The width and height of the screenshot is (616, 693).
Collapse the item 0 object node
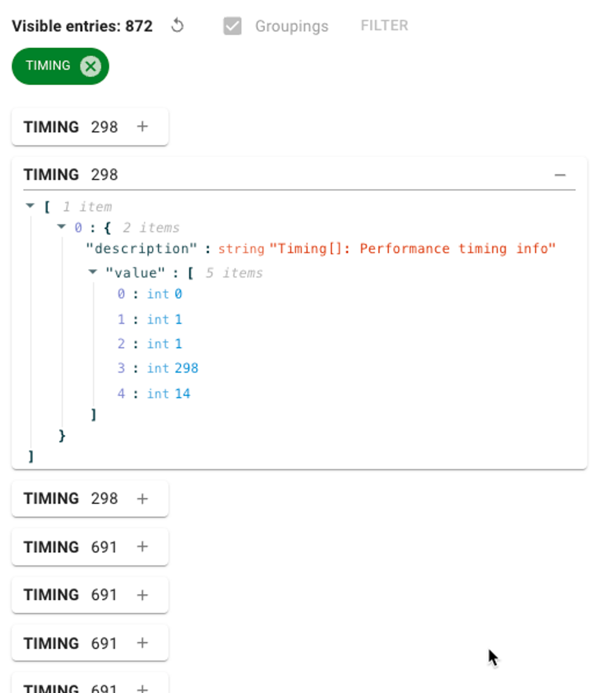[61, 227]
